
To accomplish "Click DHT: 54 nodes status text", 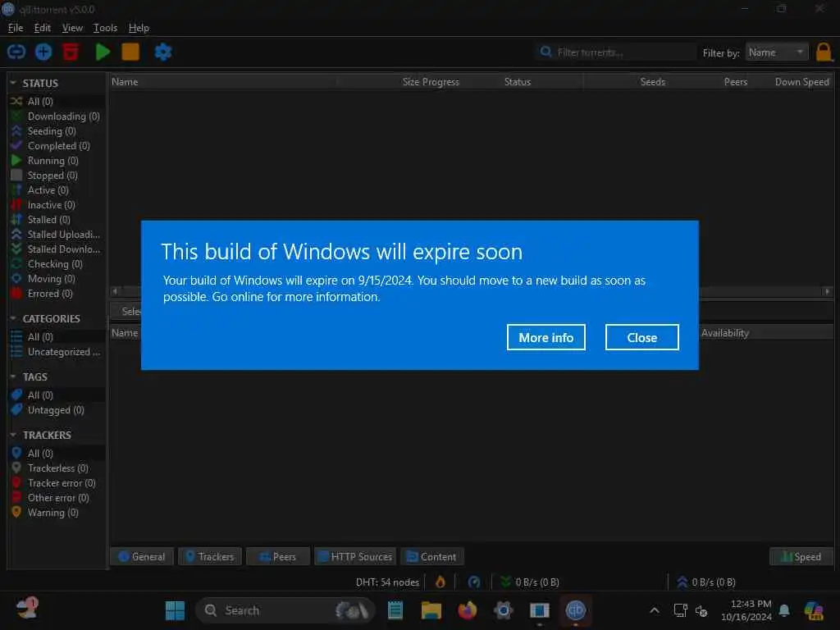I will pos(387,582).
